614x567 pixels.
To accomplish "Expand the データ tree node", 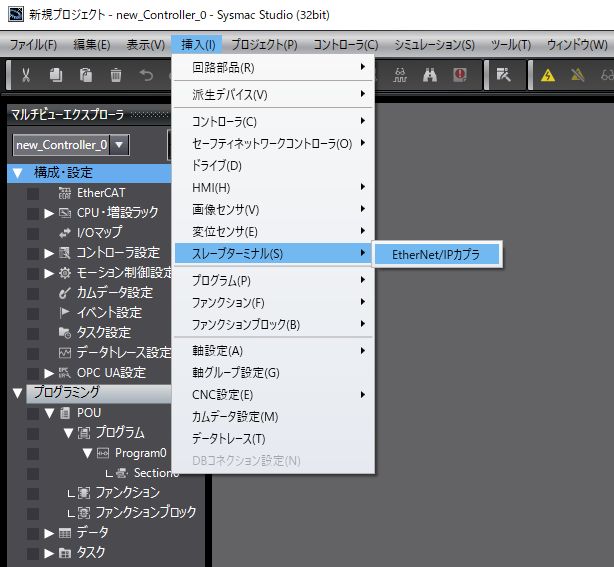I will 49,533.
